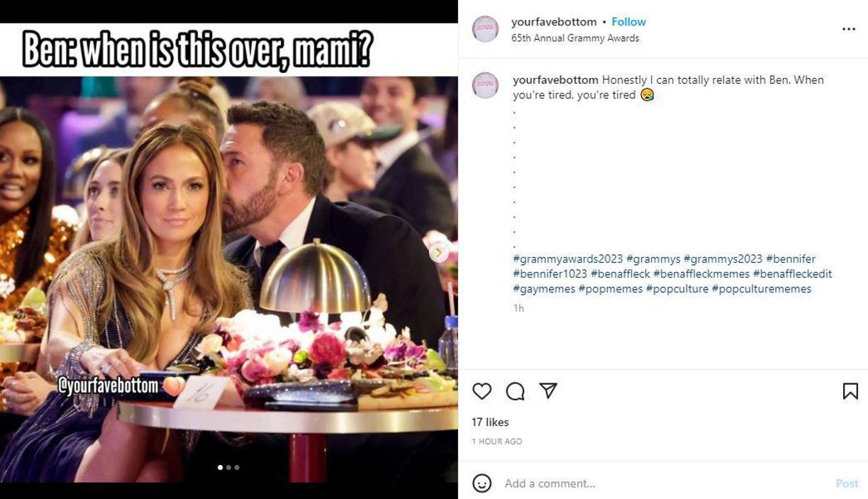This screenshot has height=499, width=868.
Task: Click the Post button to submit comment
Action: point(847,483)
